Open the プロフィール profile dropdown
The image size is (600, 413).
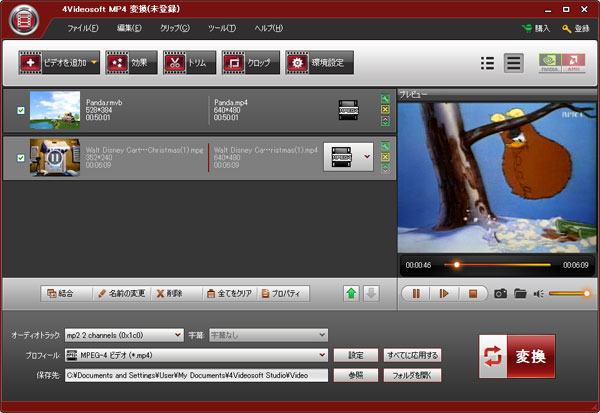point(196,355)
